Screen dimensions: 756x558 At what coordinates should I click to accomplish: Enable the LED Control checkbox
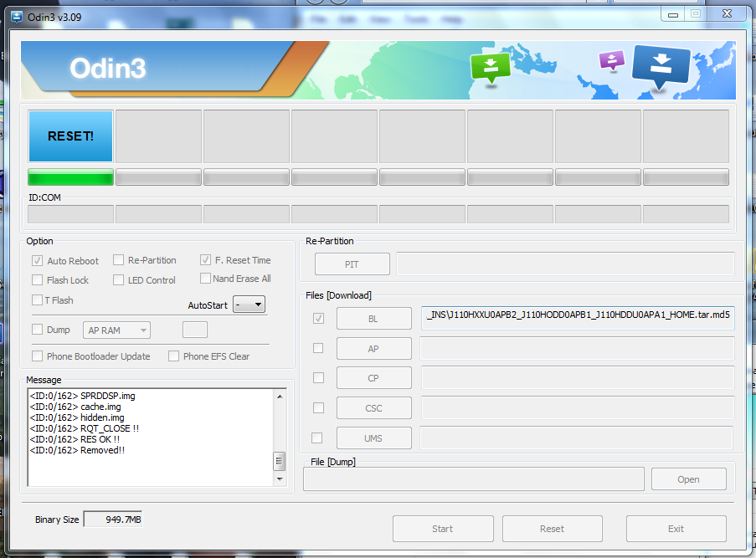coord(118,280)
